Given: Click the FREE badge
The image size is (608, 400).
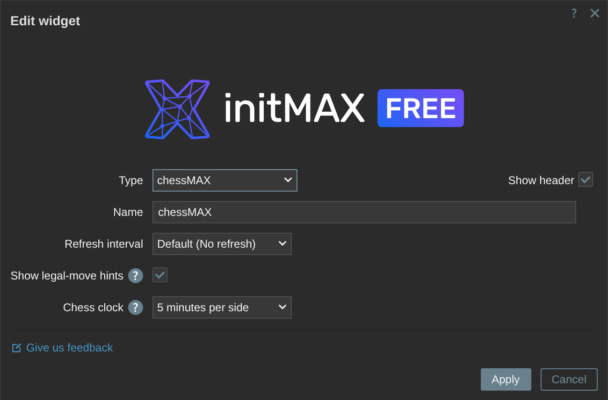Looking at the screenshot, I should [x=421, y=108].
